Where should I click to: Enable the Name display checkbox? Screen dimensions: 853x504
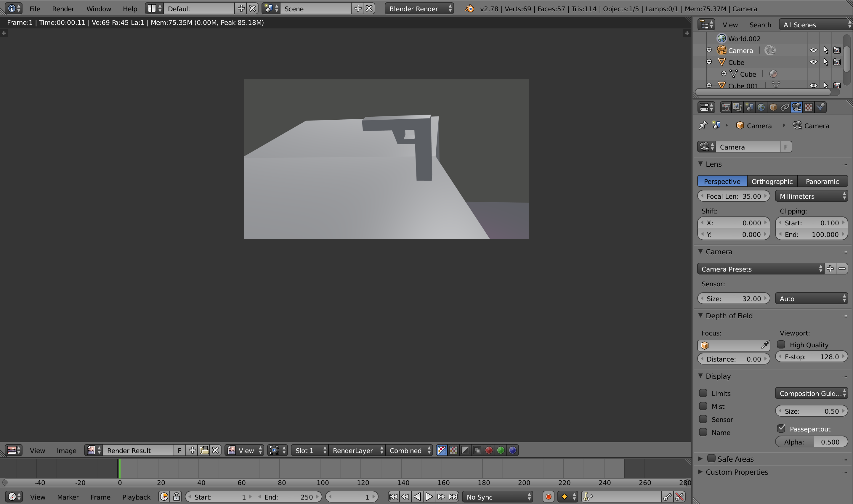pyautogui.click(x=703, y=432)
